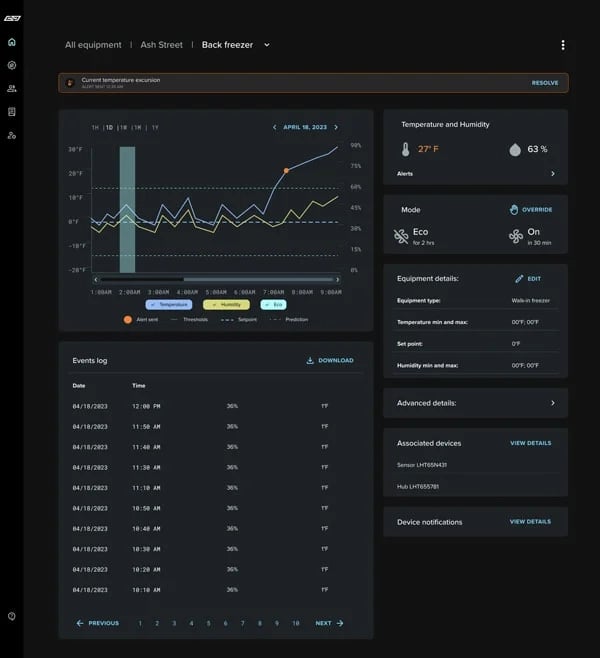Click the alert icon in the excursion banner
The height and width of the screenshot is (658, 600).
coord(70,83)
